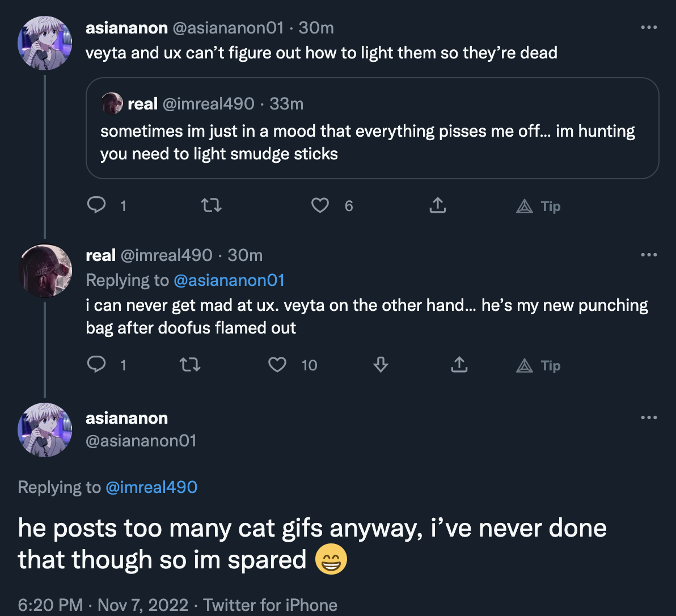The height and width of the screenshot is (616, 676).
Task: Tip asiananon on the first tweet
Action: (538, 206)
